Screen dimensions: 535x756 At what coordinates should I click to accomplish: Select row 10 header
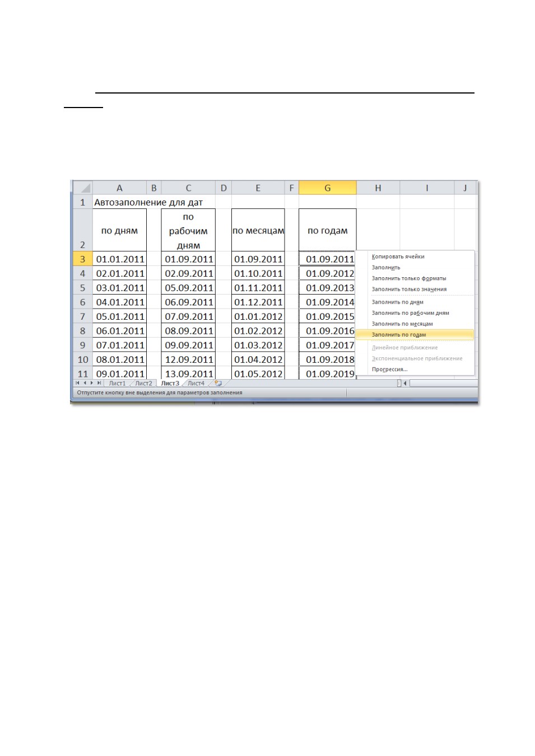[x=83, y=360]
